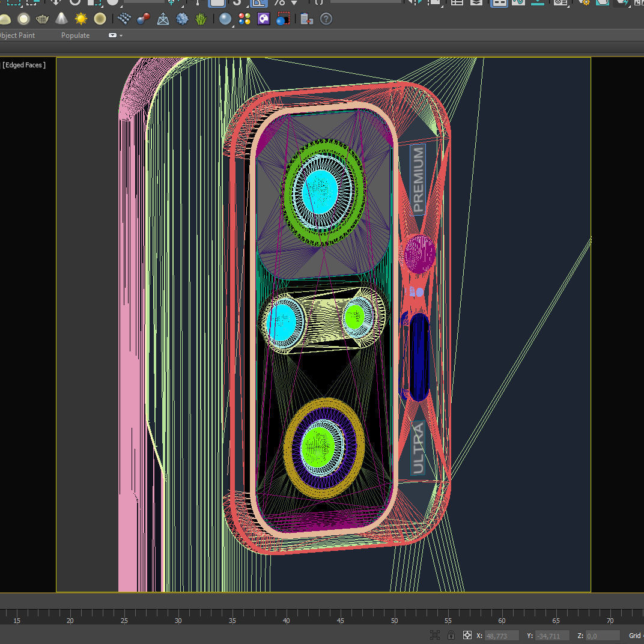Select the large cyan top lens in viewport
The width and height of the screenshot is (644, 644).
pos(320,192)
